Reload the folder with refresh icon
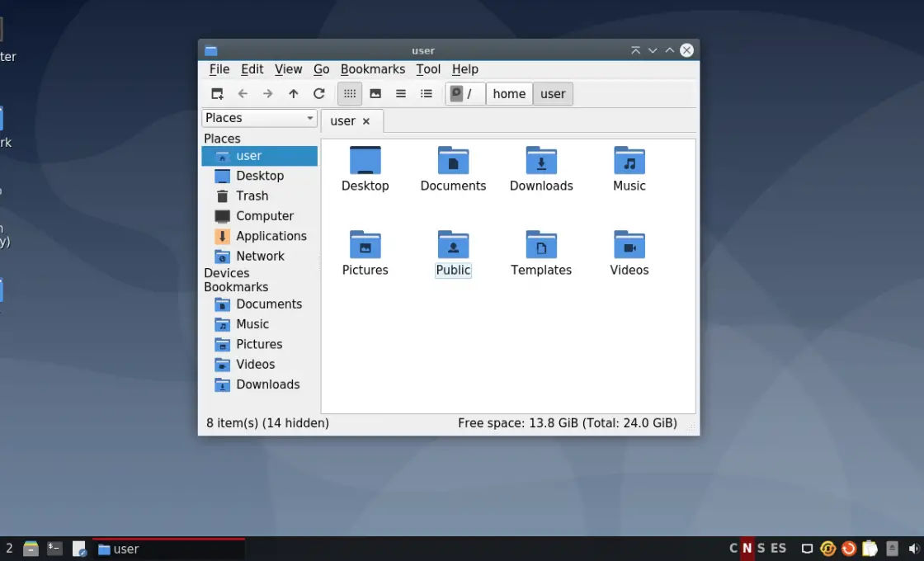The image size is (924, 561). coord(318,94)
